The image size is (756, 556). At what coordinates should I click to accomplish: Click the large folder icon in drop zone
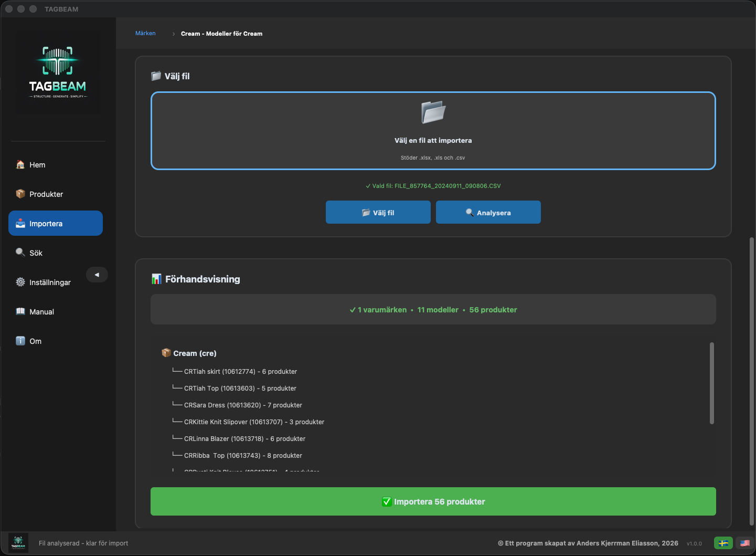[x=433, y=112]
